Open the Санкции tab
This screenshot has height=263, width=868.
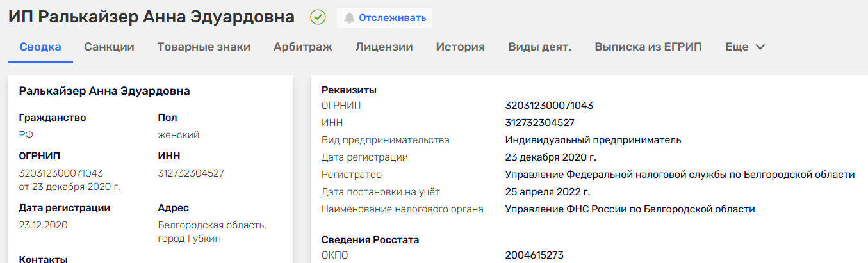(x=109, y=47)
